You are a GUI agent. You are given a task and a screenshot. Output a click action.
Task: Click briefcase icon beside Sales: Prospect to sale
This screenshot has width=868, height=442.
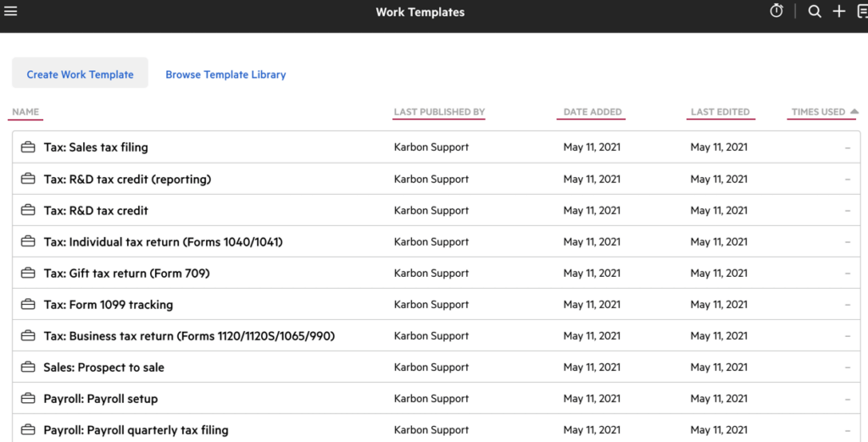28,367
